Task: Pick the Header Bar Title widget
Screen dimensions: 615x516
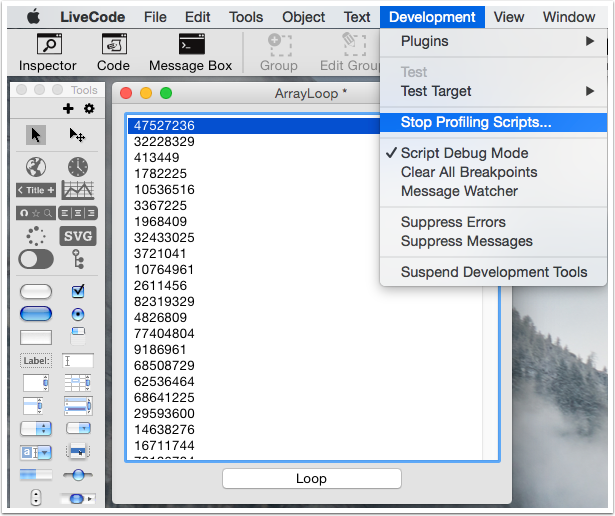Action: tap(36, 190)
